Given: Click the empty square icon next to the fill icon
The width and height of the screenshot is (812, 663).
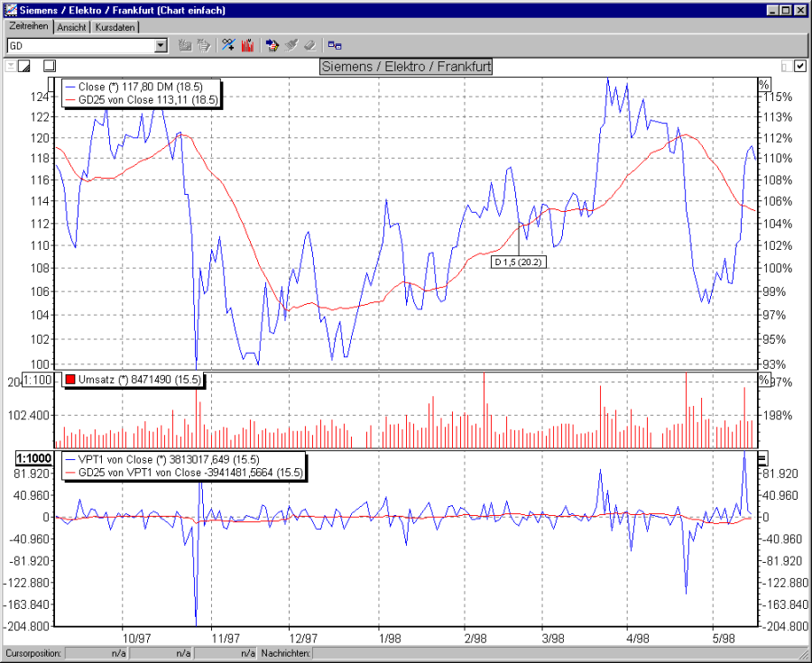Looking at the screenshot, I should coord(50,66).
